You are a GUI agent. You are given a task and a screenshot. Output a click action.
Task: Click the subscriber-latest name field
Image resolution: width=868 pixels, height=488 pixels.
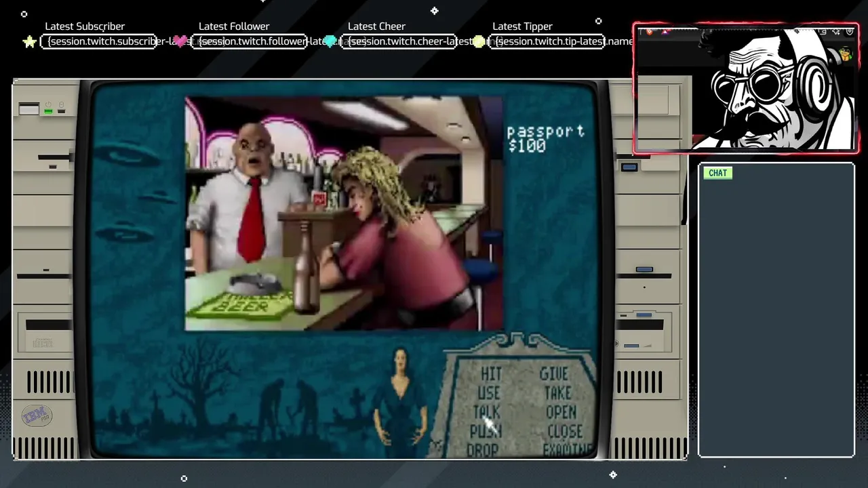[99, 41]
